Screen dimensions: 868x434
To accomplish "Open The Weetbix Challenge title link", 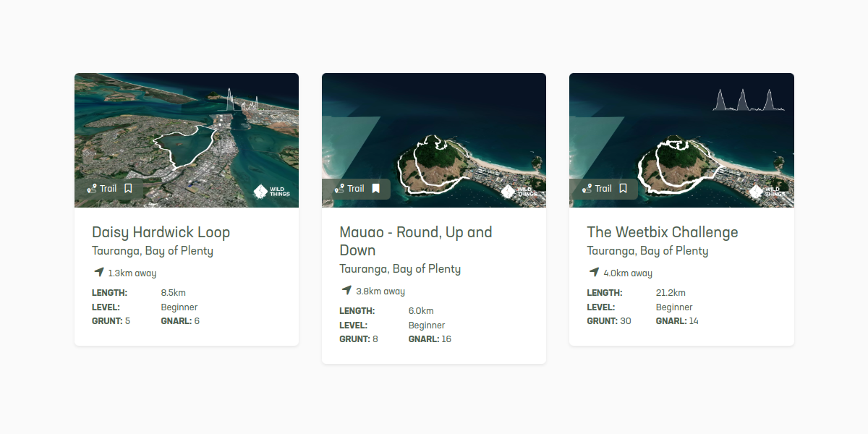I will [663, 232].
